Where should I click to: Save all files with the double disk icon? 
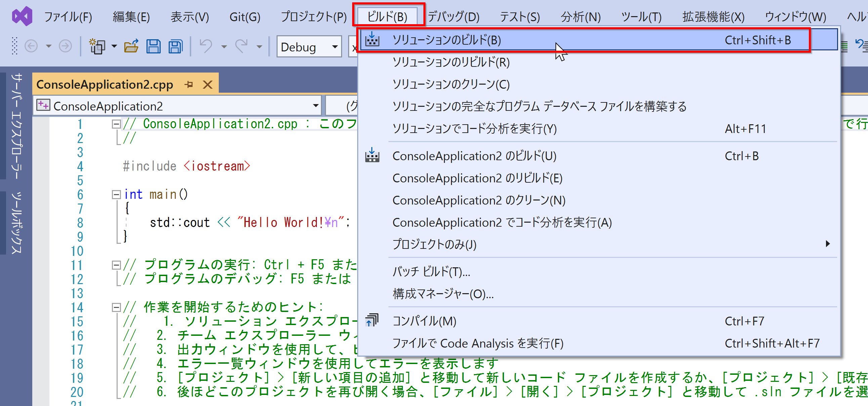click(x=175, y=46)
